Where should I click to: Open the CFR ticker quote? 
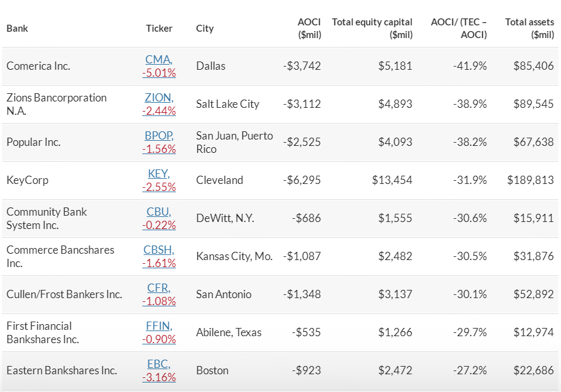[x=158, y=288]
